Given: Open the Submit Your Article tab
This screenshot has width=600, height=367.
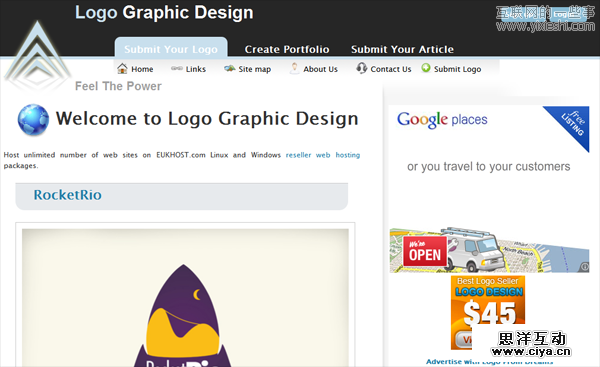Looking at the screenshot, I should tap(402, 49).
